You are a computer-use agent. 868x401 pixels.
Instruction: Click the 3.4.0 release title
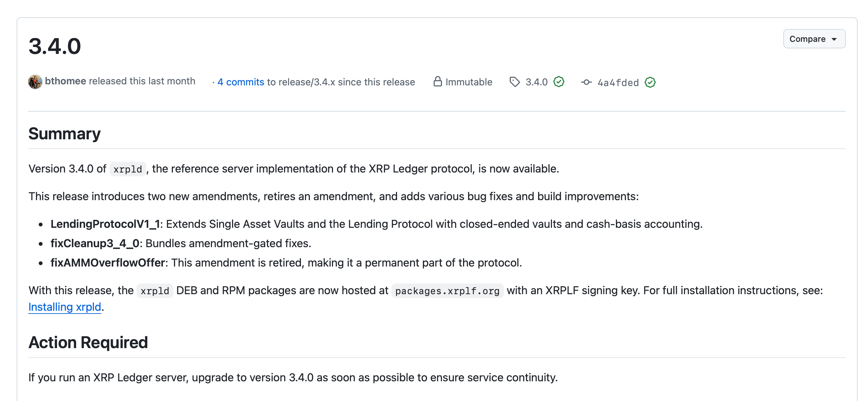click(x=55, y=46)
